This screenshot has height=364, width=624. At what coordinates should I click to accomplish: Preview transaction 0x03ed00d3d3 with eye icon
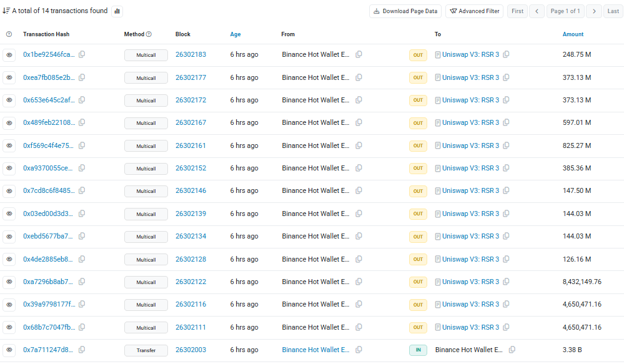coord(9,214)
